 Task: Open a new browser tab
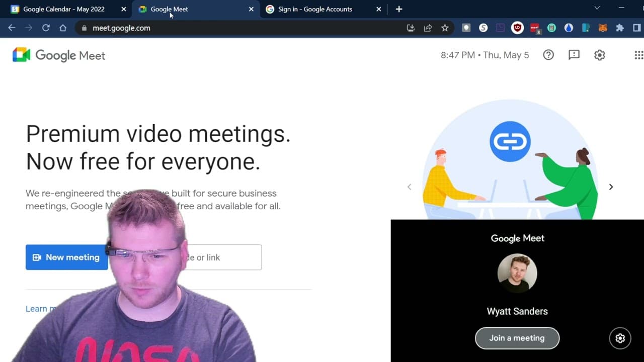(x=399, y=9)
